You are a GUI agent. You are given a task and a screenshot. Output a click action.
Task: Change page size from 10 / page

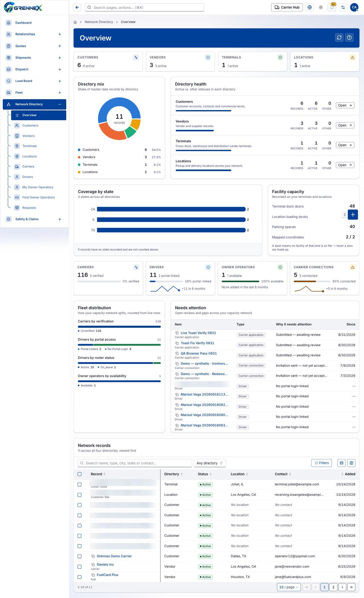[289, 587]
